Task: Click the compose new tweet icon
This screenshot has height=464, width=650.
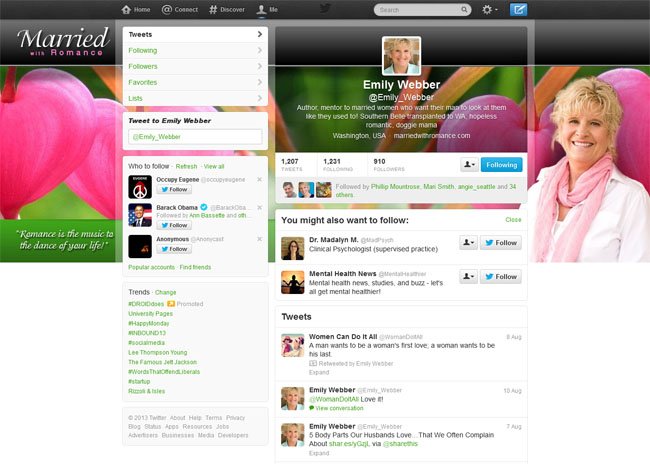Action: (518, 9)
